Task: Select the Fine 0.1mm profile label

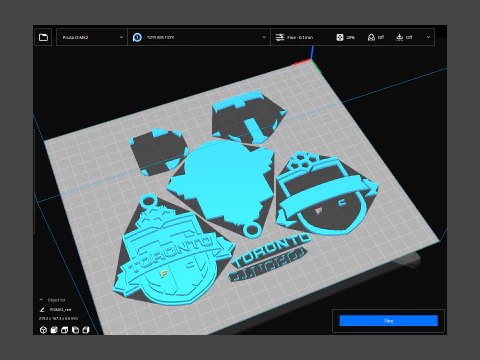Action: pos(300,37)
